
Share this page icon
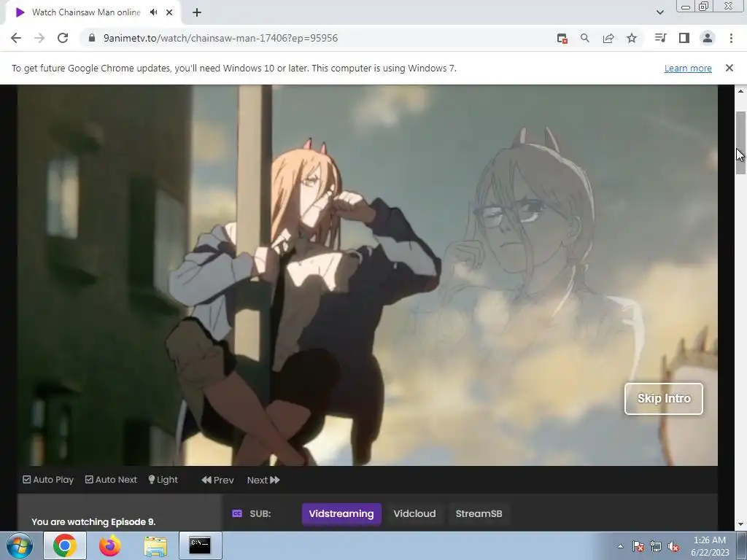608,38
